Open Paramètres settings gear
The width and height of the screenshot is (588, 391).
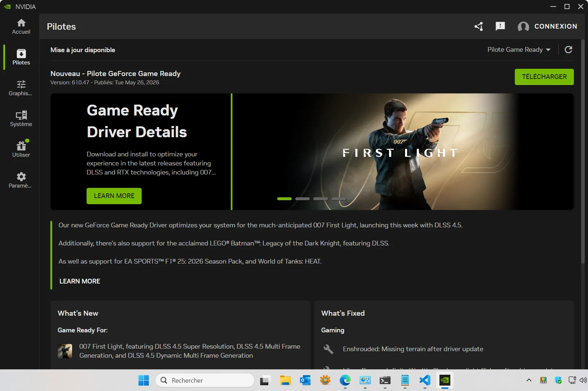click(21, 180)
